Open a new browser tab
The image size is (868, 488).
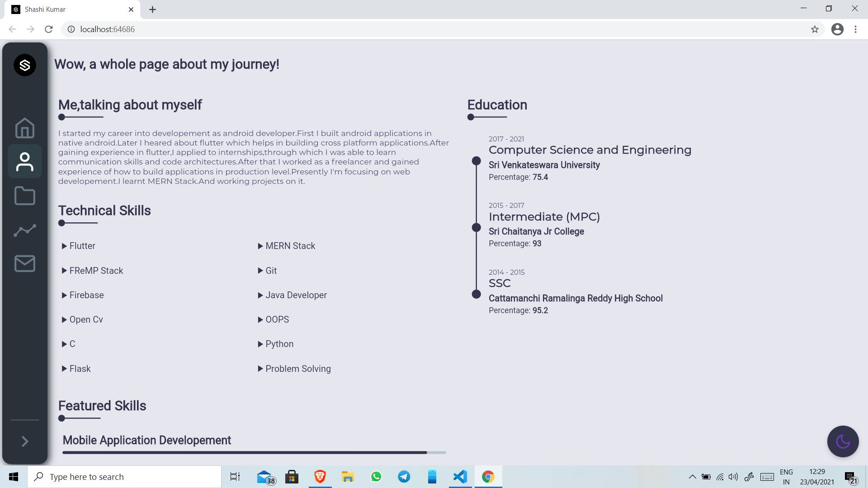coord(152,9)
